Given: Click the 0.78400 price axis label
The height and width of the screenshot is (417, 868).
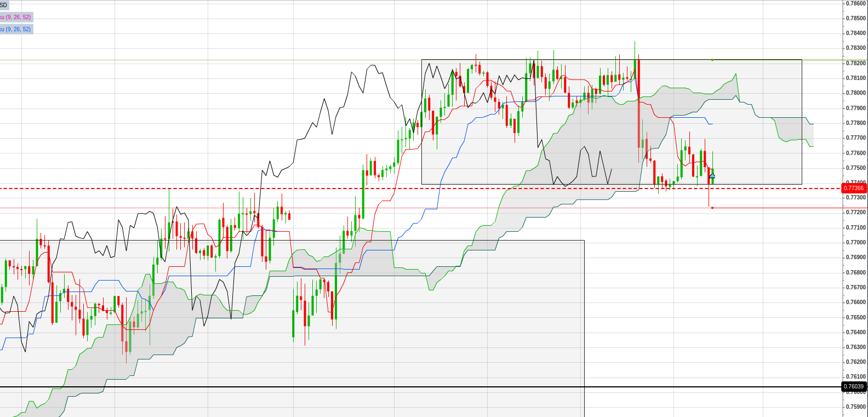Looking at the screenshot, I should [855, 33].
